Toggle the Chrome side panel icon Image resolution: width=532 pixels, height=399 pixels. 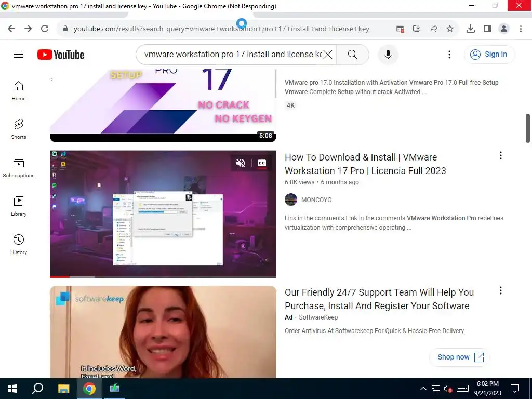point(487,29)
